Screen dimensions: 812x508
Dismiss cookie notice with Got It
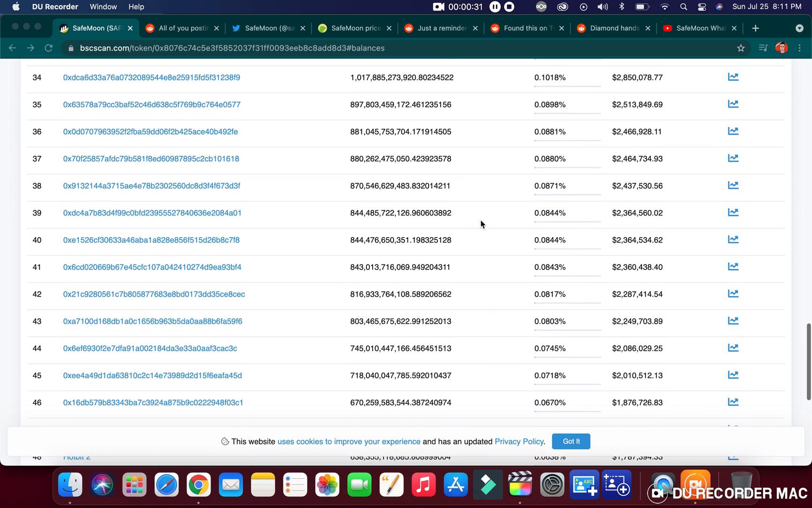[x=571, y=441]
